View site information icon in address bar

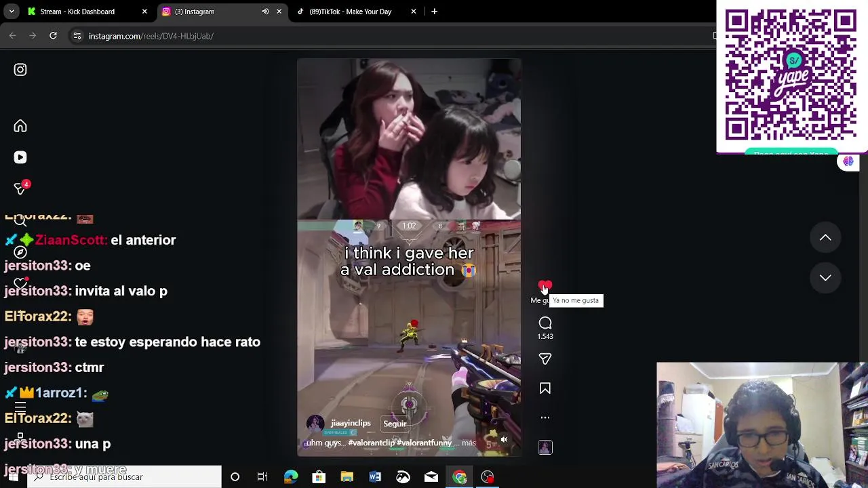click(77, 36)
